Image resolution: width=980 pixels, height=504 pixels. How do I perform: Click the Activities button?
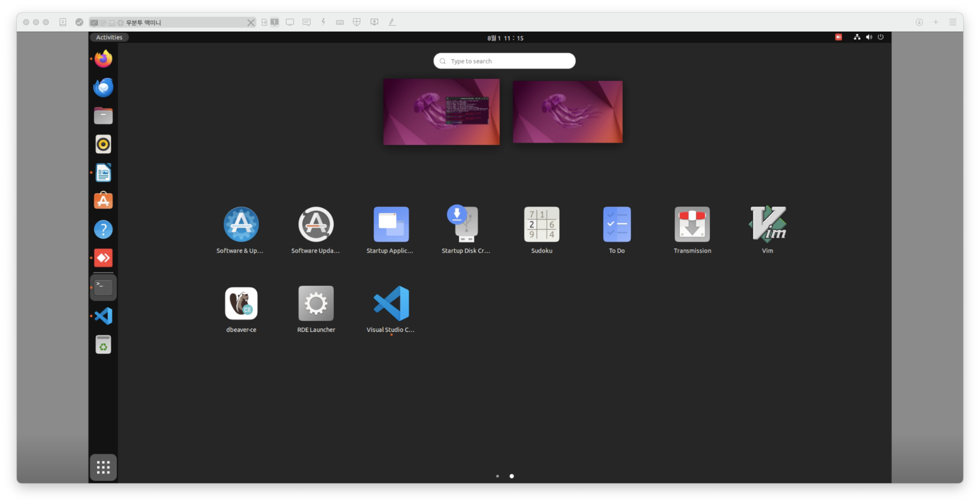click(x=109, y=37)
